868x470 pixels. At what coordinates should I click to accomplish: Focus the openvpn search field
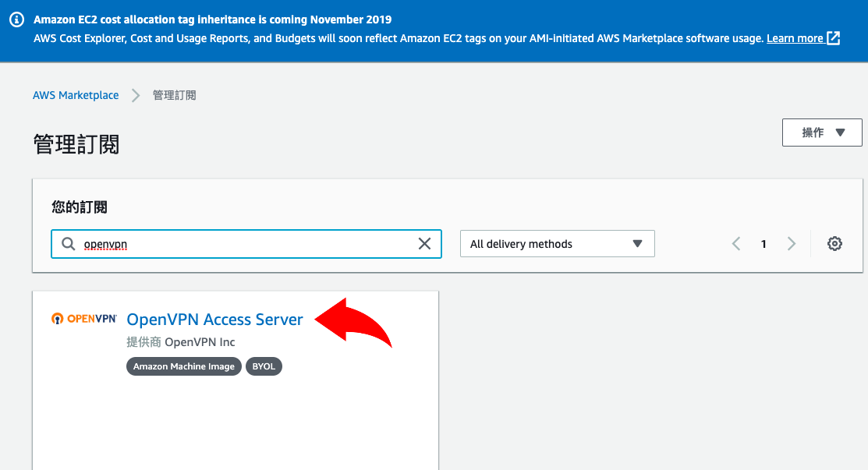point(246,244)
